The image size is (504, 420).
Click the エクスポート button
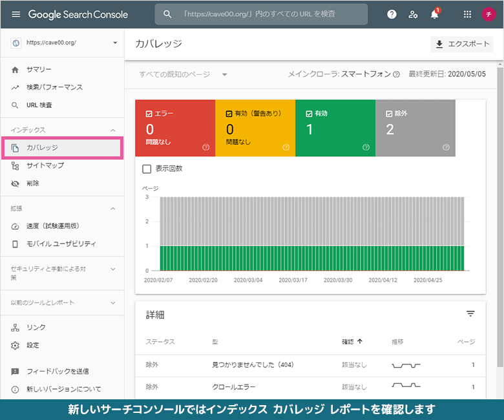(x=461, y=45)
